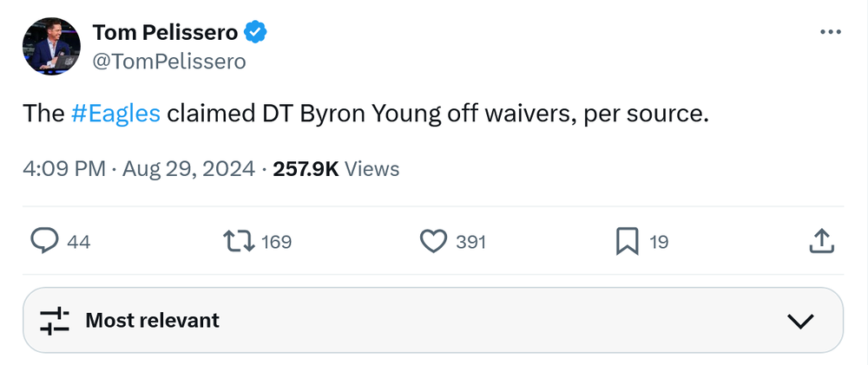The height and width of the screenshot is (365, 868).
Task: Click the like count 391
Action: (470, 243)
